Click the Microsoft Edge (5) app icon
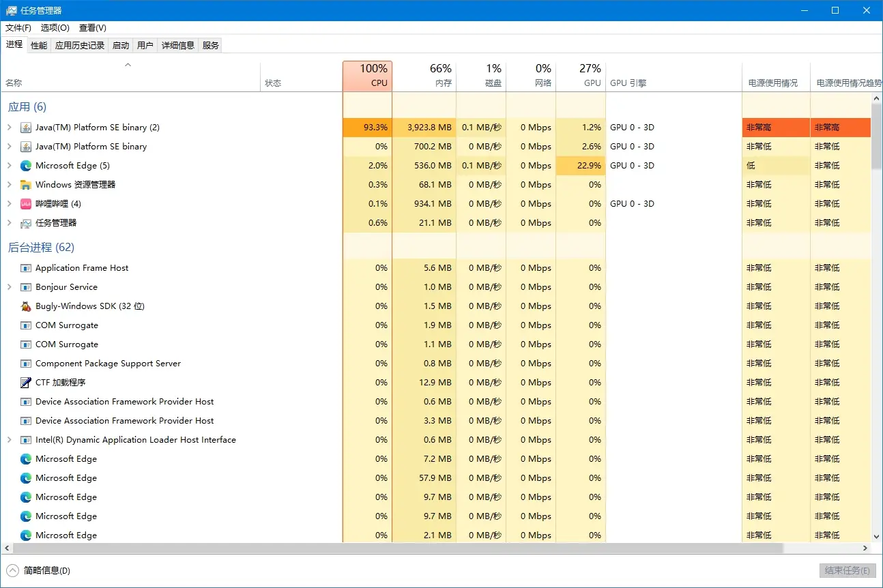 26,166
